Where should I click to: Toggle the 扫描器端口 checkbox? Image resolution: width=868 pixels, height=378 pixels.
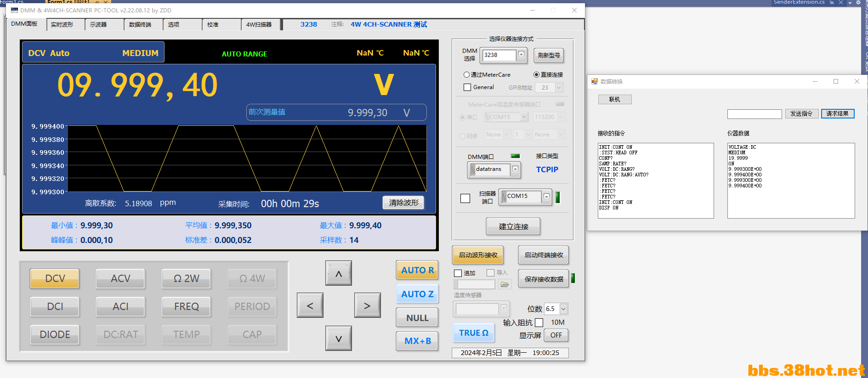point(465,198)
